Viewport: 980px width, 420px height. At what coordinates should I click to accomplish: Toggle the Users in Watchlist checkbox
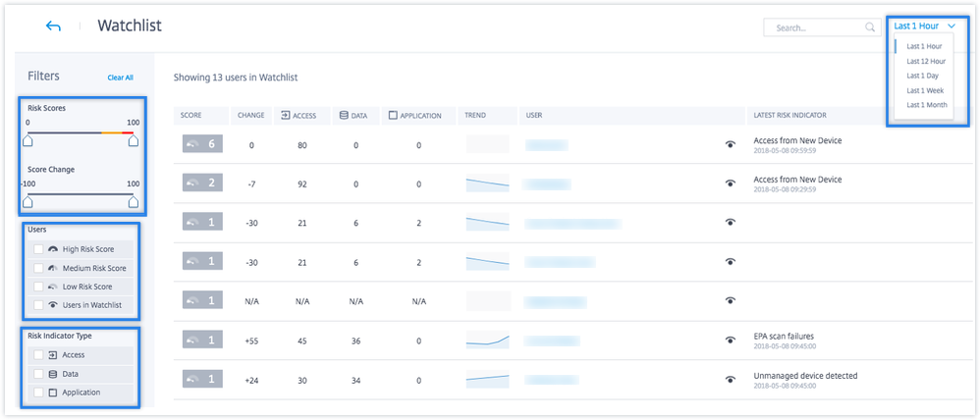pos(38,305)
